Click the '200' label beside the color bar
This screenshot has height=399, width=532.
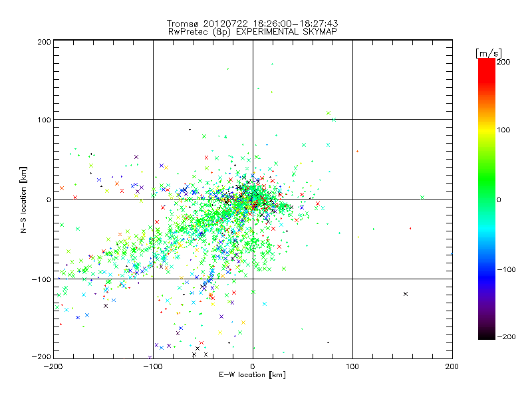(503, 62)
